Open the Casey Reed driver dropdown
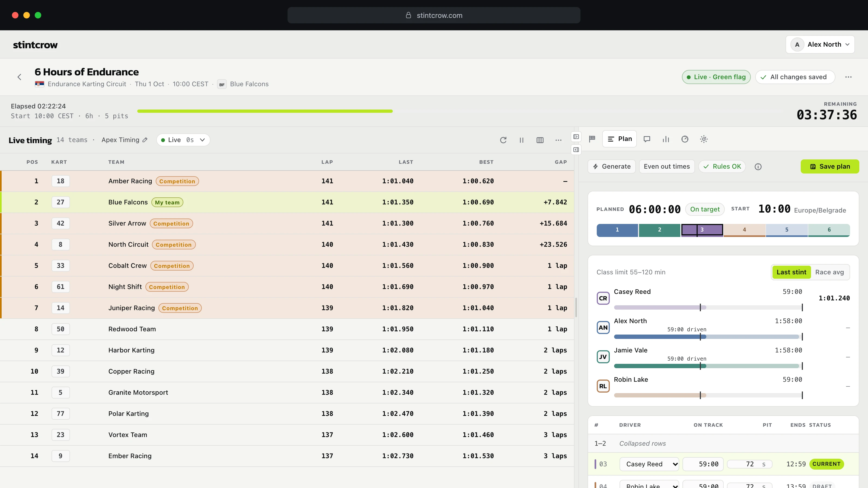Viewport: 868px width, 488px height. coord(649,464)
